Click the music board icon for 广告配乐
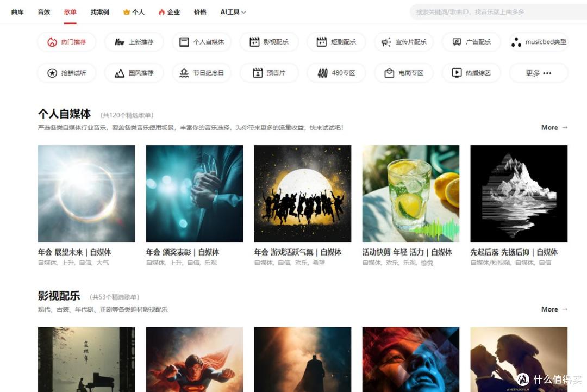The height and width of the screenshot is (392, 587). tap(457, 42)
